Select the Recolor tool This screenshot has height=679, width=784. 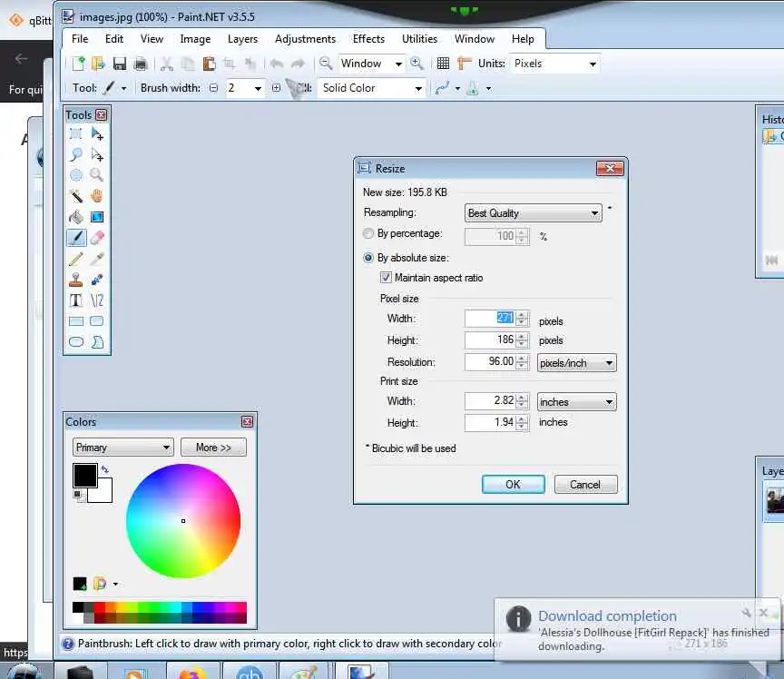coord(97,280)
